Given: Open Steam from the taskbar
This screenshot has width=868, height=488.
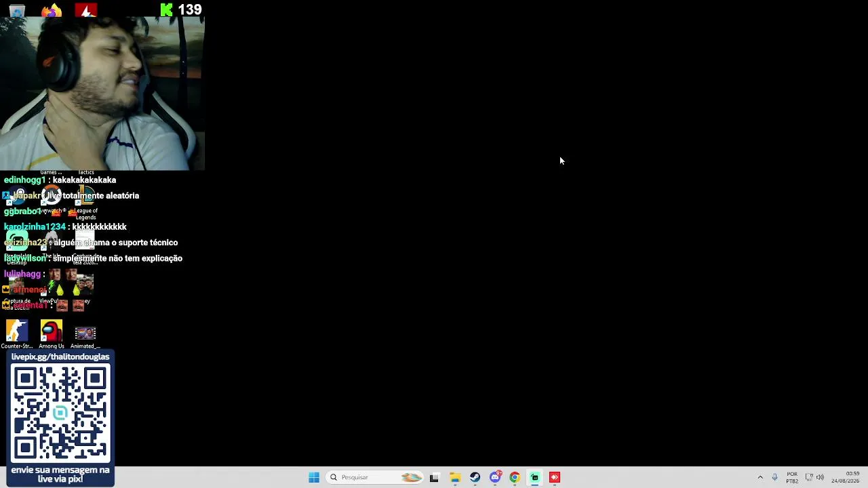Looking at the screenshot, I should [475, 477].
